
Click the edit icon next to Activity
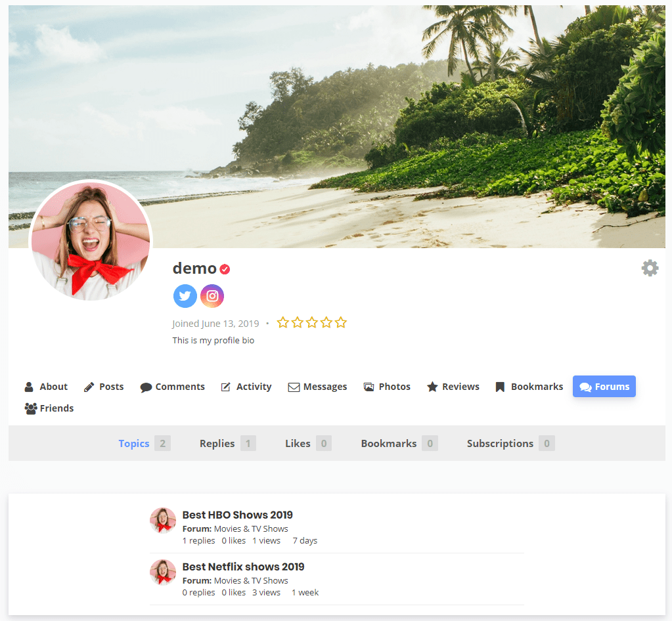click(x=226, y=387)
